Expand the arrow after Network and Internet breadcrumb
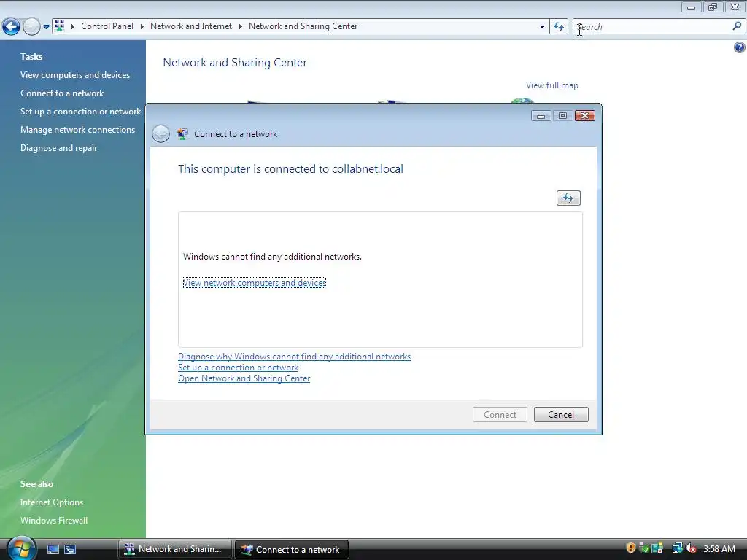747x560 pixels. tap(240, 27)
